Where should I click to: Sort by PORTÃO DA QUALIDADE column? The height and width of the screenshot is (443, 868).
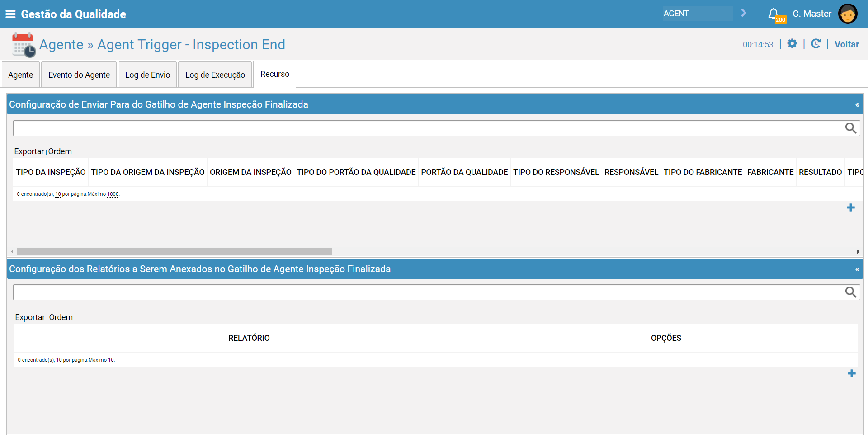464,172
